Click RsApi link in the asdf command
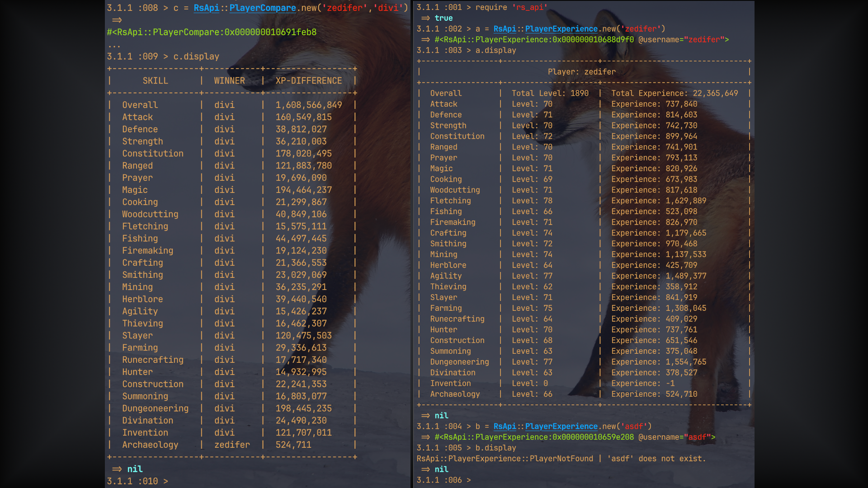Viewport: 868px width, 488px height. pos(505,427)
